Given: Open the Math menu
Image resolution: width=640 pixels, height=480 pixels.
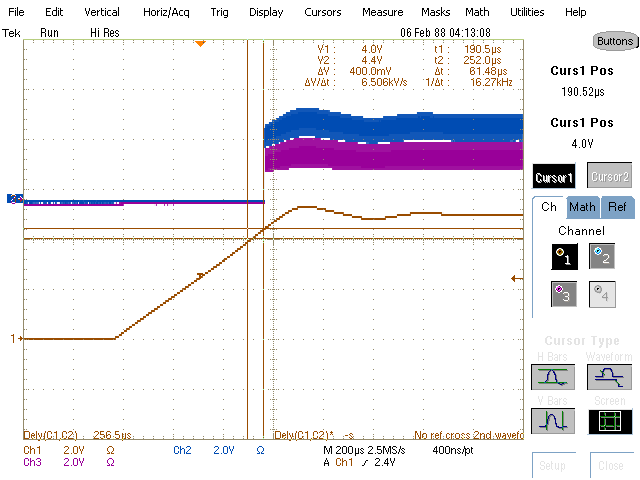Looking at the screenshot, I should 477,12.
